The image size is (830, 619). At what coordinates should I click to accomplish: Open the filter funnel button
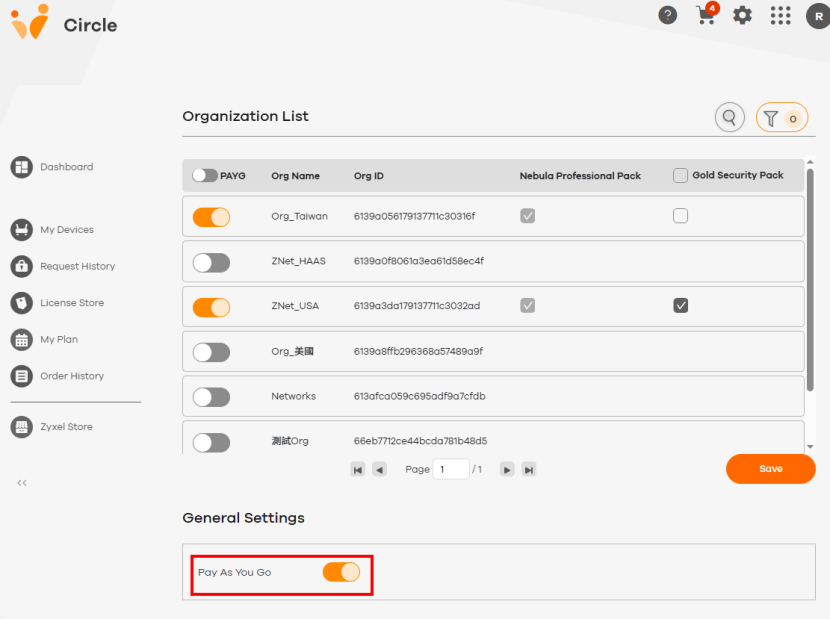pos(782,117)
